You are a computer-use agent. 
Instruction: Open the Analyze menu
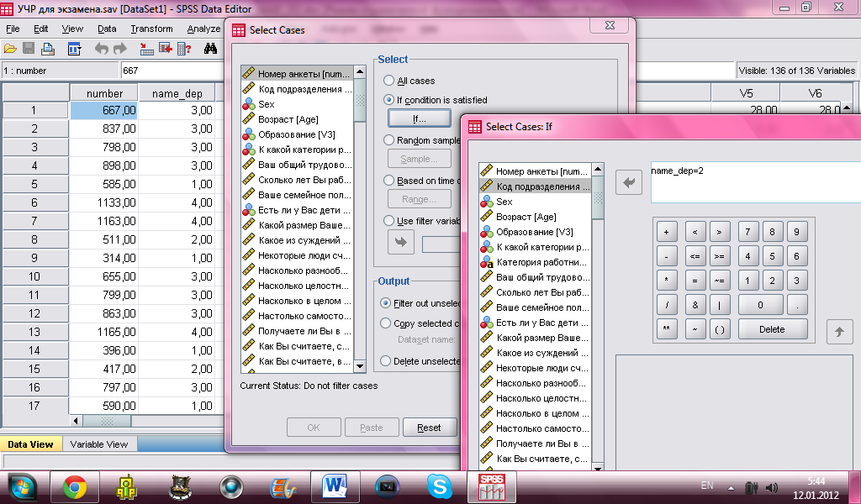point(203,29)
